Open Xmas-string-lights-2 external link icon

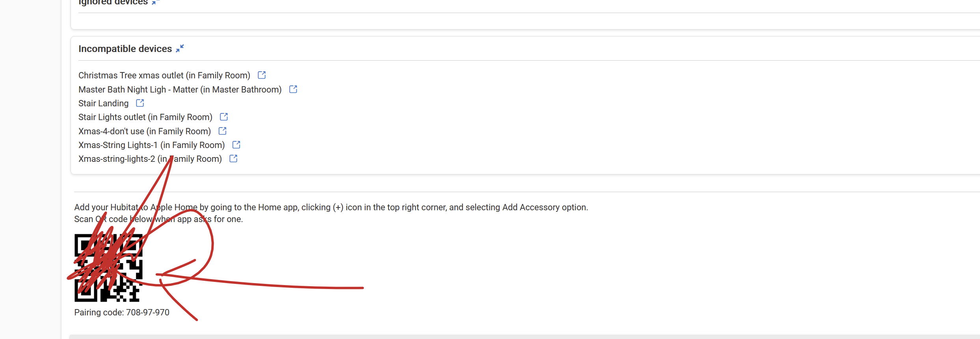[233, 158]
